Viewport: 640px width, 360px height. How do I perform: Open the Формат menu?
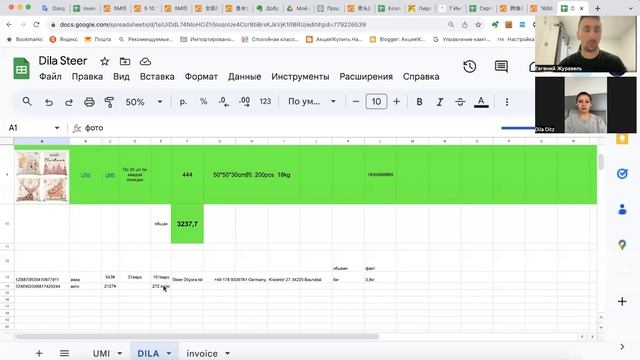(x=201, y=77)
